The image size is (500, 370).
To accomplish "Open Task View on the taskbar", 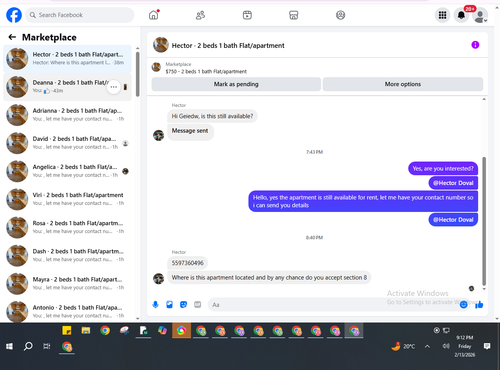I will point(47,346).
